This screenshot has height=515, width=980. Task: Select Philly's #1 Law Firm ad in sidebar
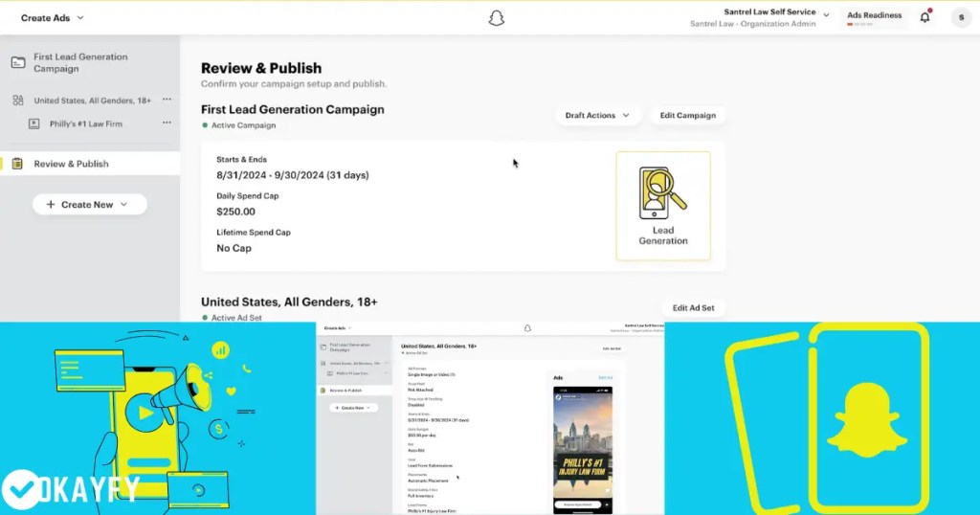(x=86, y=123)
